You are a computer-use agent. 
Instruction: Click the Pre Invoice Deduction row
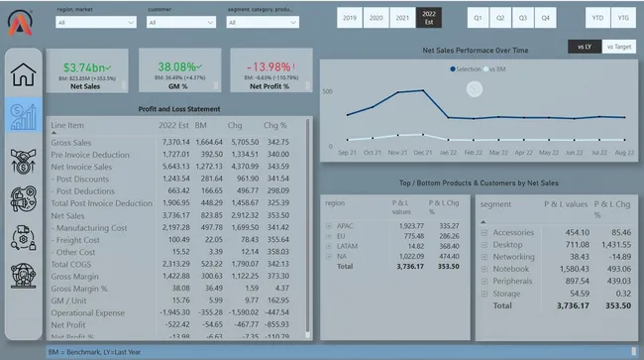point(170,155)
